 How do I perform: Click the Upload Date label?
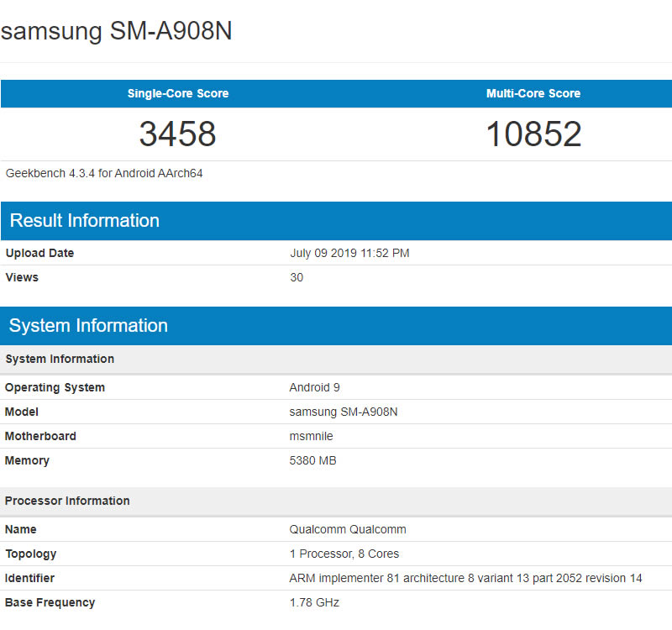[39, 253]
